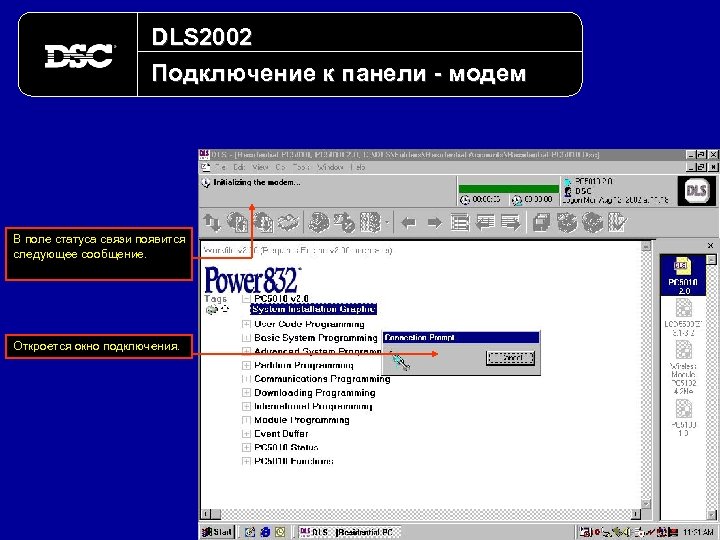
Task: Open the Edit menu
Action: (239, 168)
